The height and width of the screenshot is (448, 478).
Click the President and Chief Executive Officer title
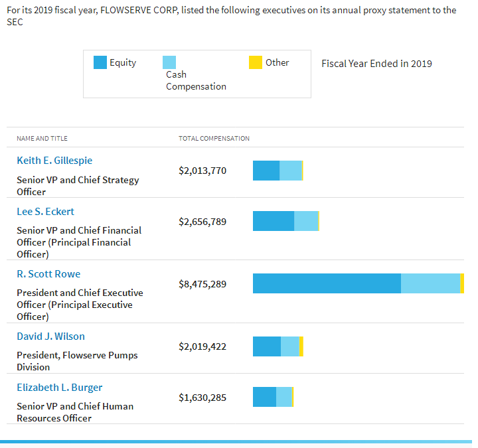tap(80, 305)
